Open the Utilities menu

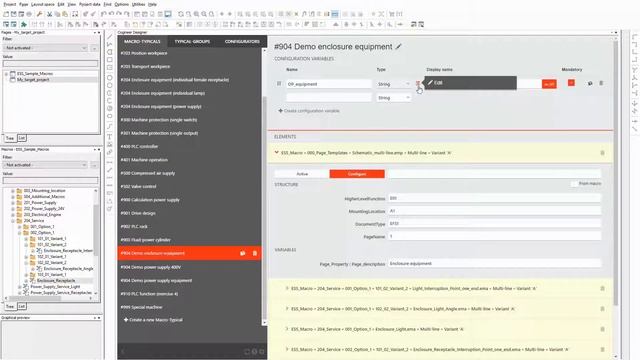[138, 4]
